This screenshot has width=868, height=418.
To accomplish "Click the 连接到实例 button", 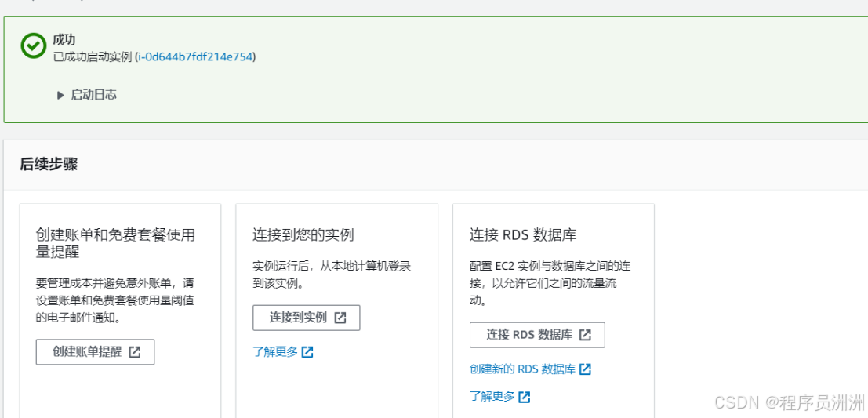I will pos(306,318).
